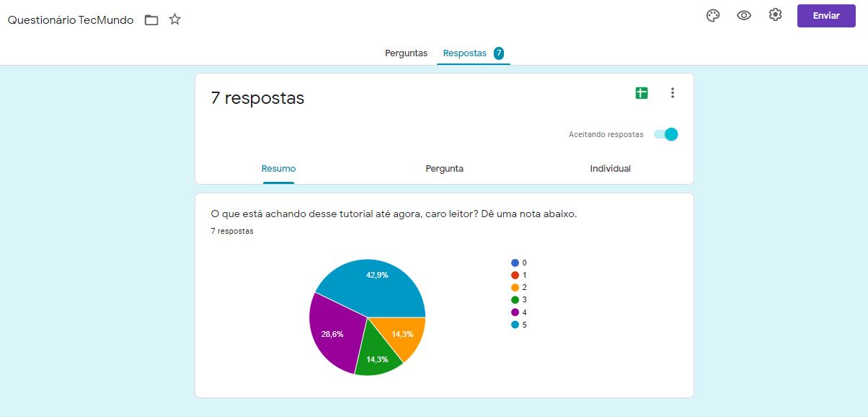Viewport: 868px width, 417px height.
Task: Star the Questionário TecMundo form
Action: pos(174,19)
